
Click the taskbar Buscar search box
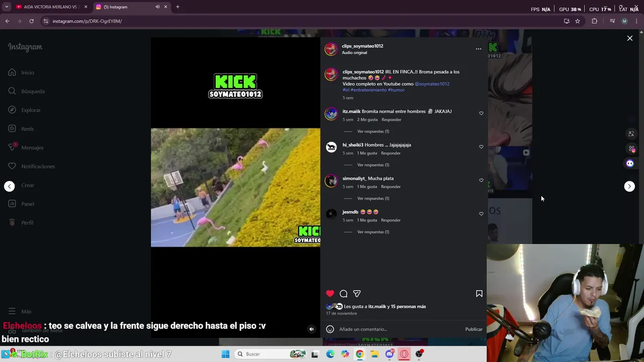[271, 354]
